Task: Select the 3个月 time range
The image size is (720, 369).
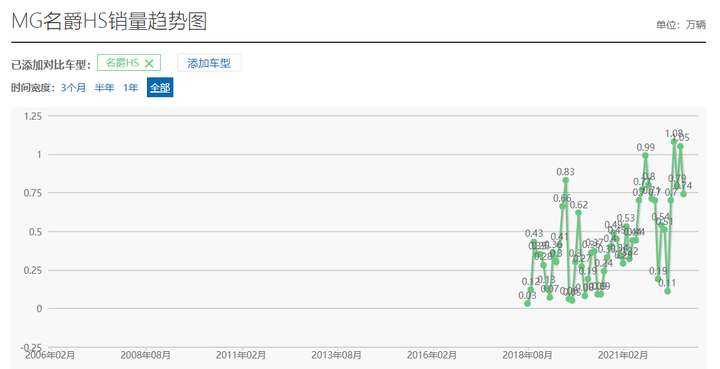Action: point(73,88)
